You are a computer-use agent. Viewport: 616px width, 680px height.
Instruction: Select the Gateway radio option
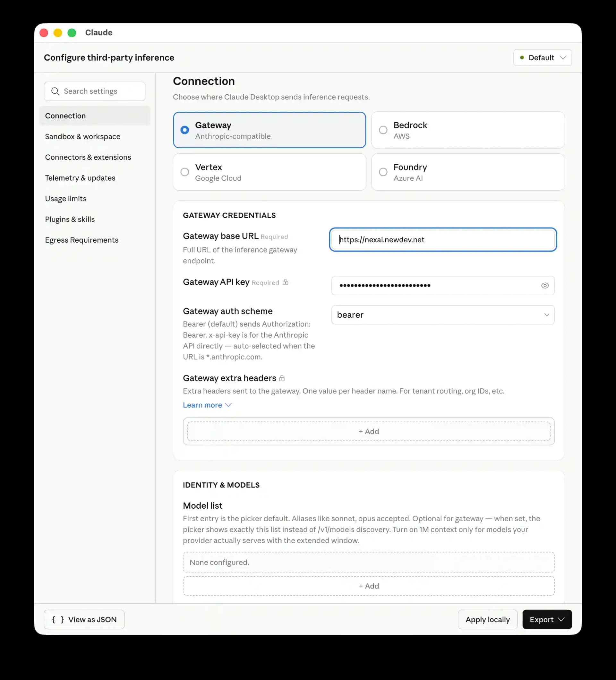tap(269, 130)
